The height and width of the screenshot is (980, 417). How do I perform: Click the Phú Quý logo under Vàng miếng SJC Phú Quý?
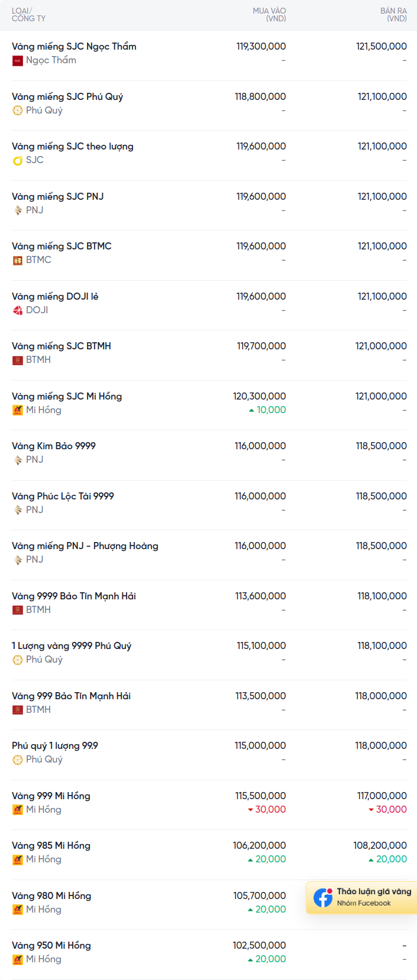click(18, 111)
